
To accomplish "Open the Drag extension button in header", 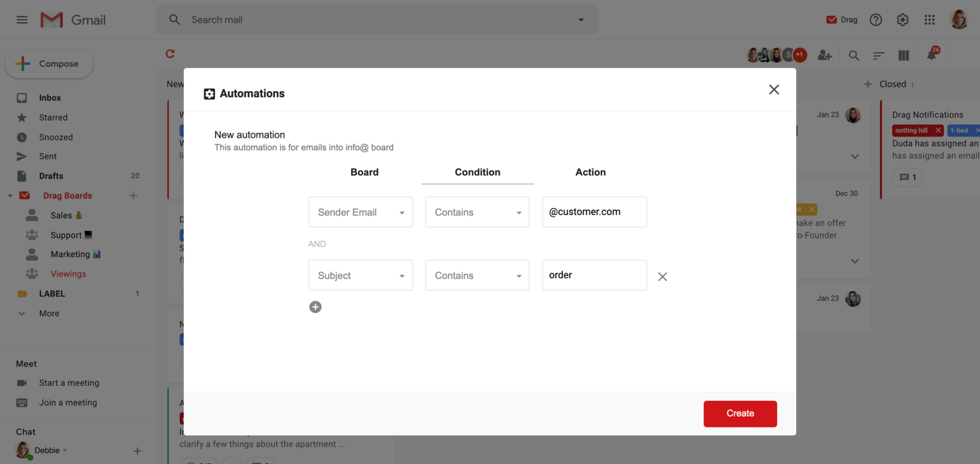I will point(842,20).
